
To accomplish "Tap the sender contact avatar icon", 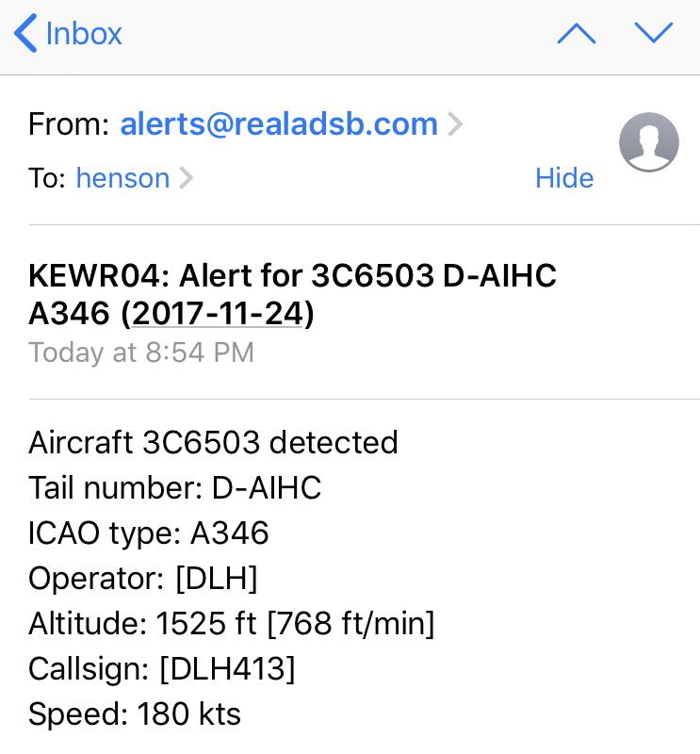I will (648, 142).
